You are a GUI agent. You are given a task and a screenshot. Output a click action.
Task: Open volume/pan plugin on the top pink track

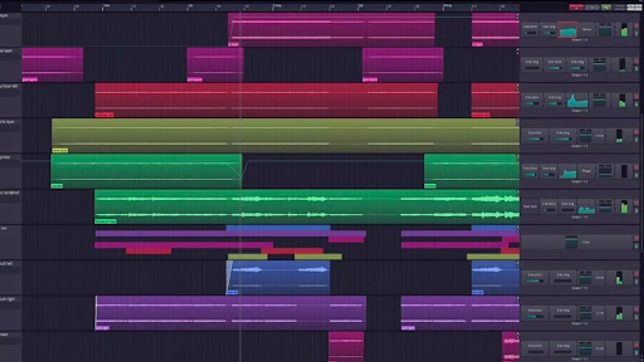[x=605, y=30]
